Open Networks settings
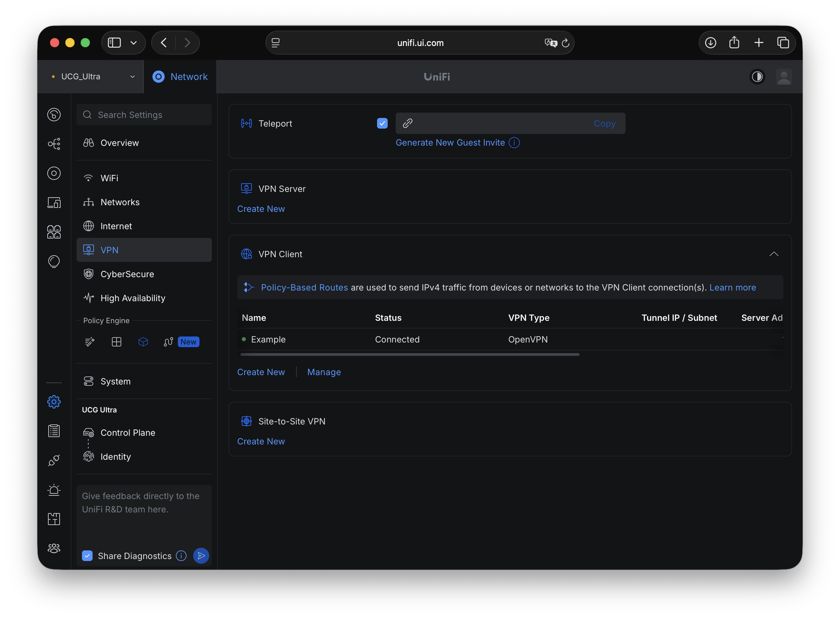The height and width of the screenshot is (619, 840). click(x=144, y=202)
